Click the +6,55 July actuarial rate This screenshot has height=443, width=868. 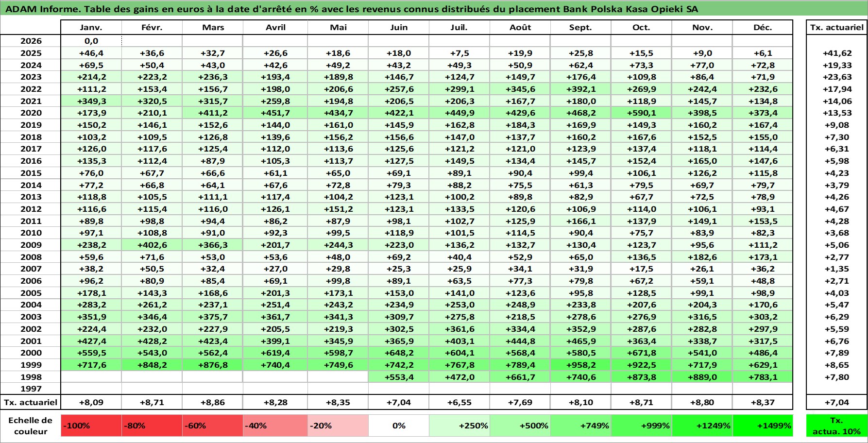460,402
